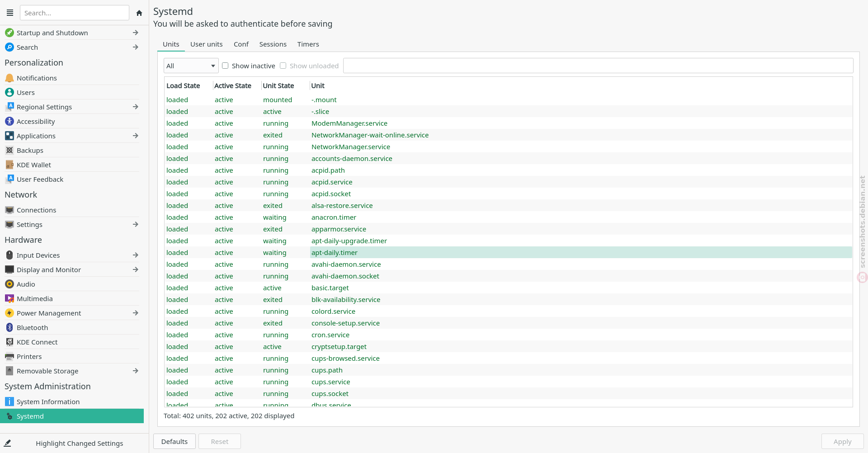Open Regional Settings icon
Viewport: 868px width, 453px height.
click(x=9, y=107)
